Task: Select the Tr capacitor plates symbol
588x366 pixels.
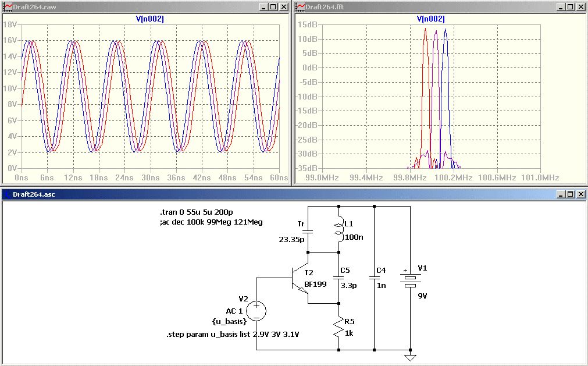Action: pos(308,232)
